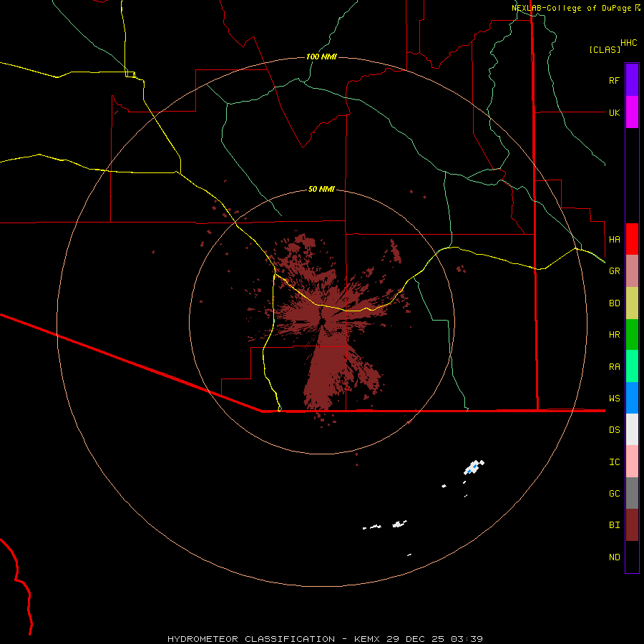Click the IC legend label
Screen dimensions: 644x644
click(614, 462)
